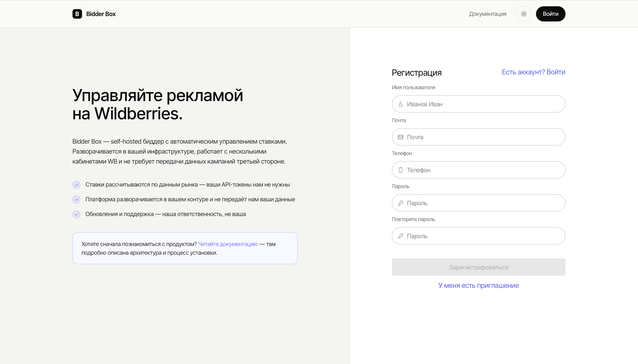Focus the Почта email input field
The image size is (638, 364).
(x=478, y=137)
